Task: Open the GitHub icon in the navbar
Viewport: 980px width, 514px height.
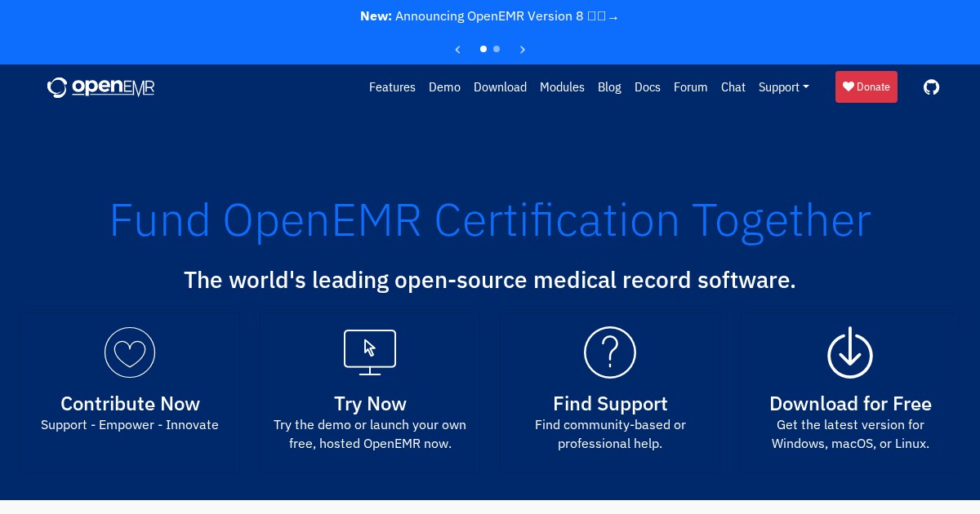Action: (x=931, y=87)
